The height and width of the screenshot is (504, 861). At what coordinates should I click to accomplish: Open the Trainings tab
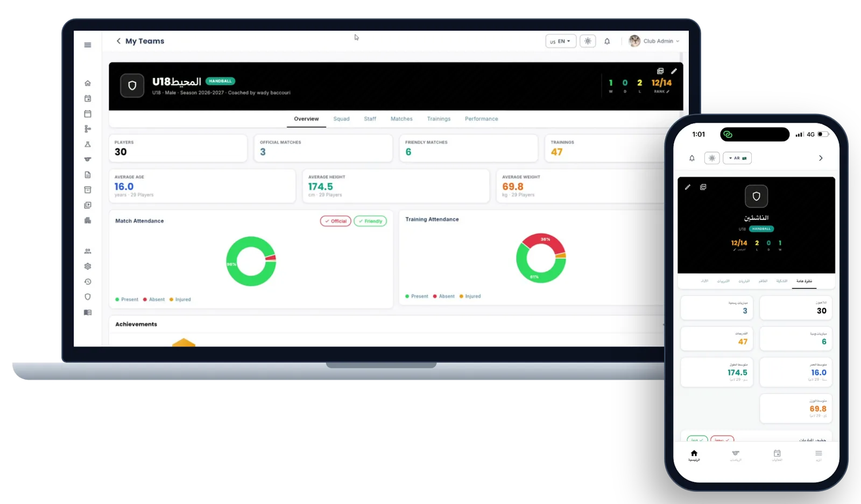click(x=439, y=119)
